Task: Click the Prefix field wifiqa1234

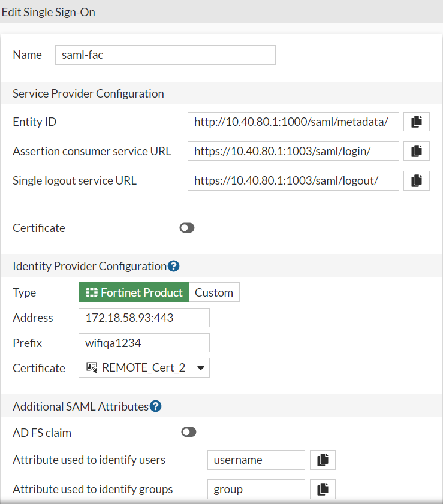Action: [144, 343]
